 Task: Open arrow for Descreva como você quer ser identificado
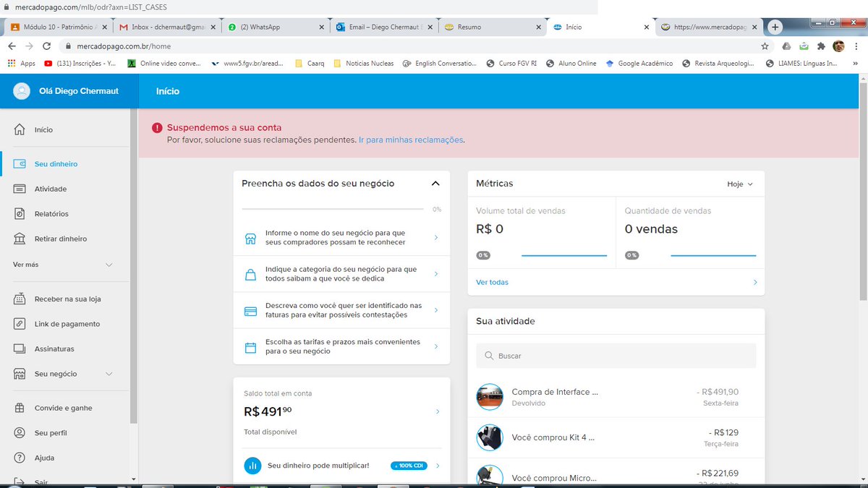(x=436, y=310)
